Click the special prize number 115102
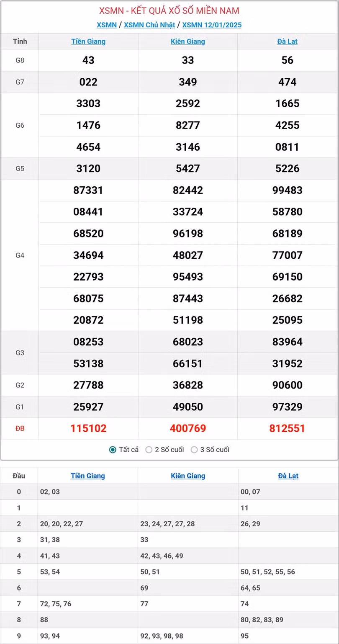The image size is (339, 644). pyautogui.click(x=88, y=428)
